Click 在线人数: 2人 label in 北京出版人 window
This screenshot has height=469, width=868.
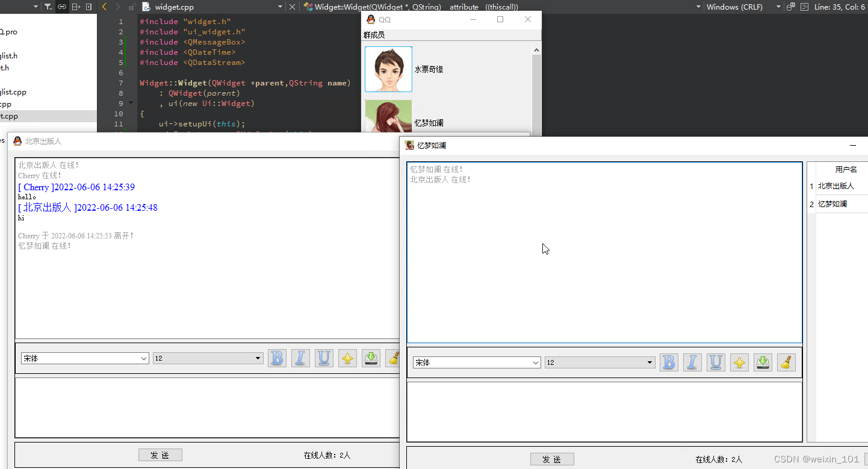[327, 455]
